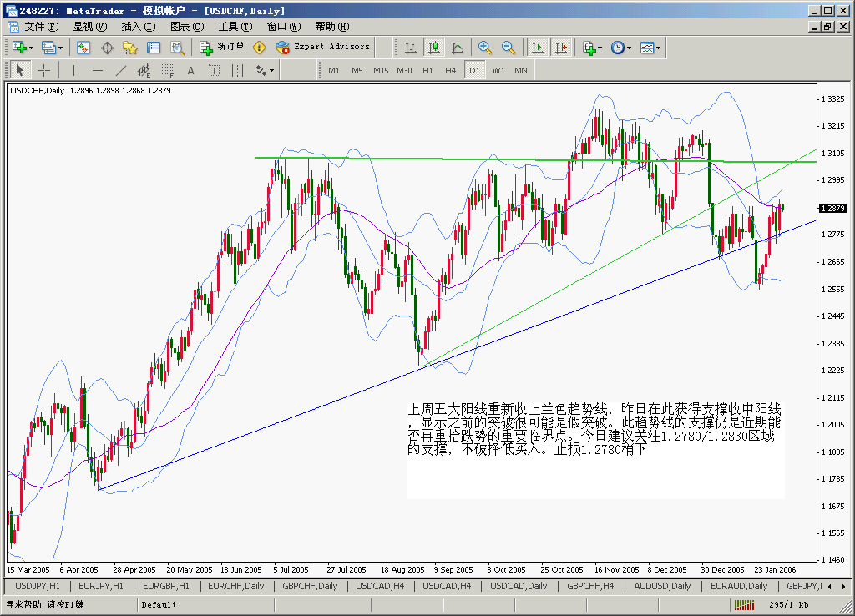Click the bar chart mode icon
The image size is (855, 616).
(x=410, y=48)
